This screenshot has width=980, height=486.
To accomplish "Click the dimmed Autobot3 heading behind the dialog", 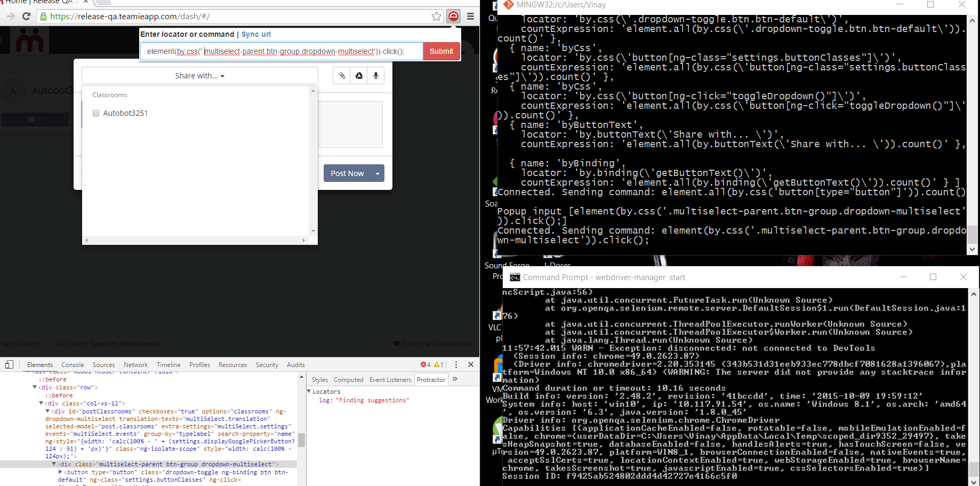I will tap(52, 91).
